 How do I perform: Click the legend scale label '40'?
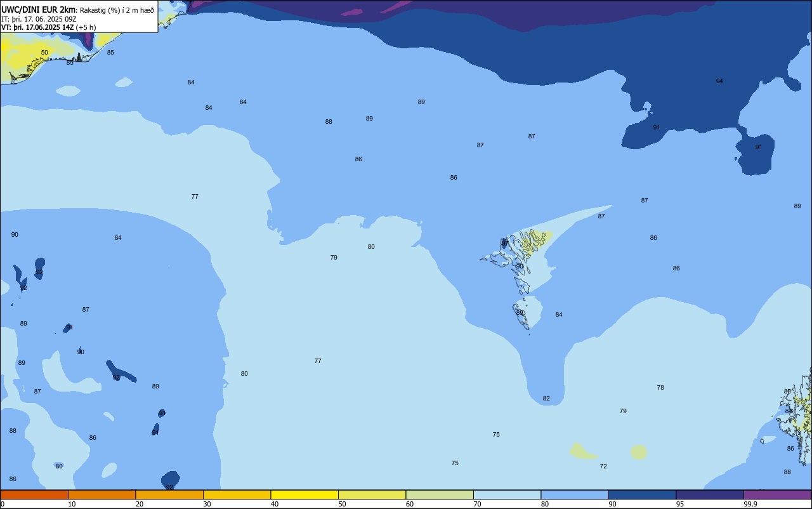pos(275,504)
